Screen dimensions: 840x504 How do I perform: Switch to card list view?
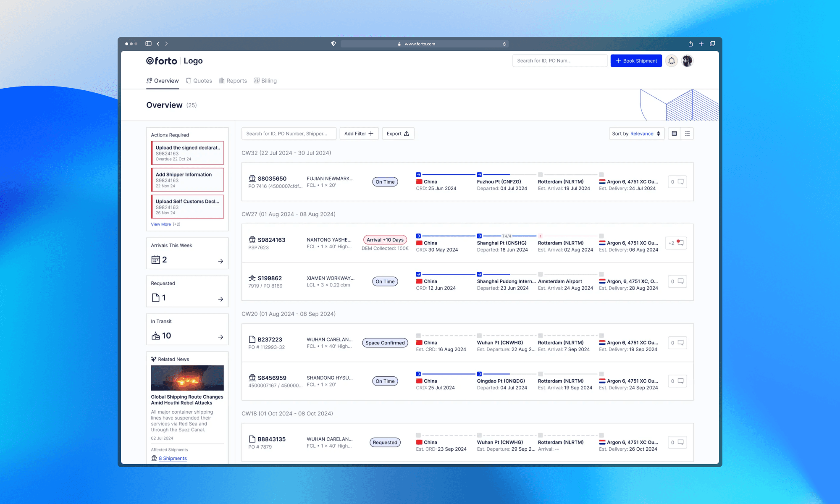[674, 134]
